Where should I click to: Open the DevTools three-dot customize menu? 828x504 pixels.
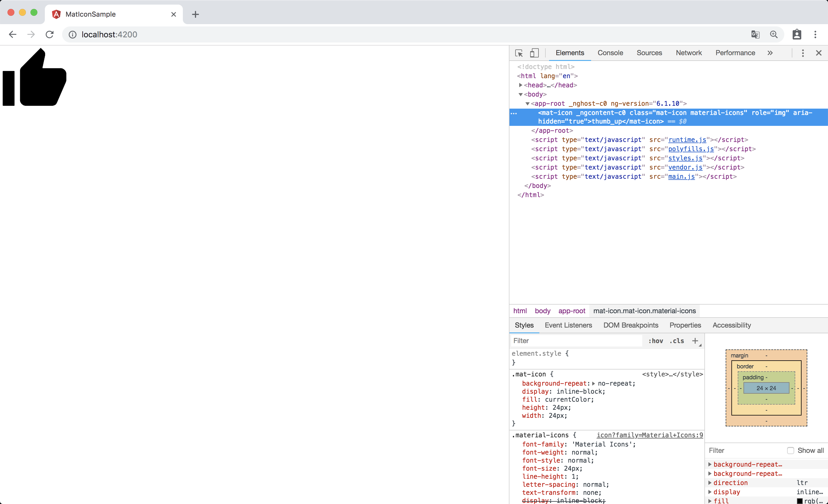point(802,53)
